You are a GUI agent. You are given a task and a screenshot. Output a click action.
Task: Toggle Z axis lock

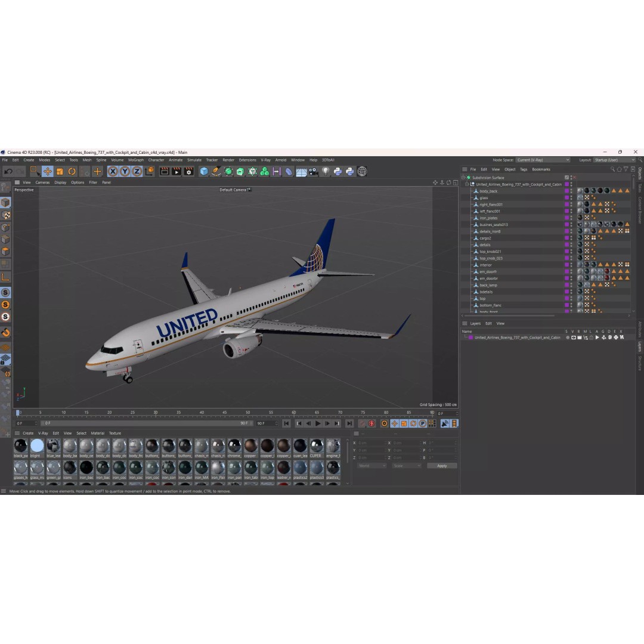[137, 171]
